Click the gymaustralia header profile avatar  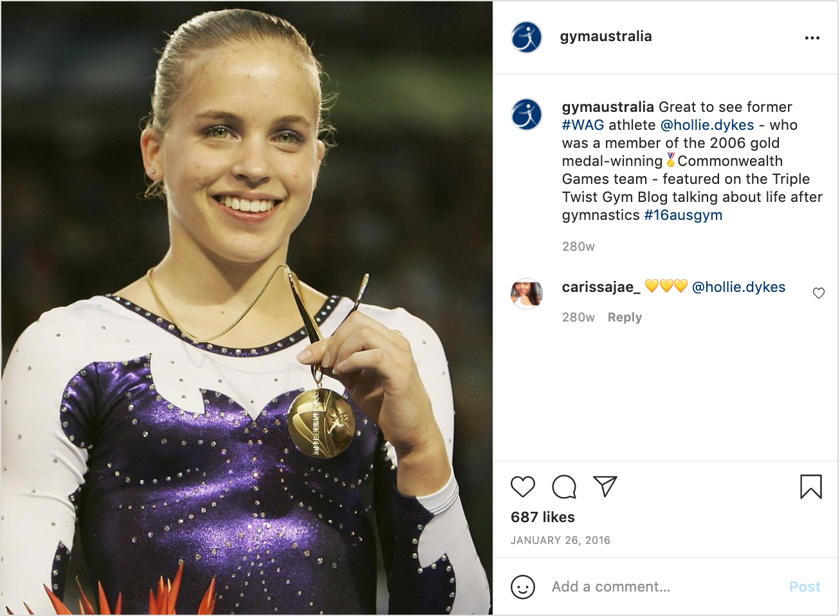coord(527,37)
